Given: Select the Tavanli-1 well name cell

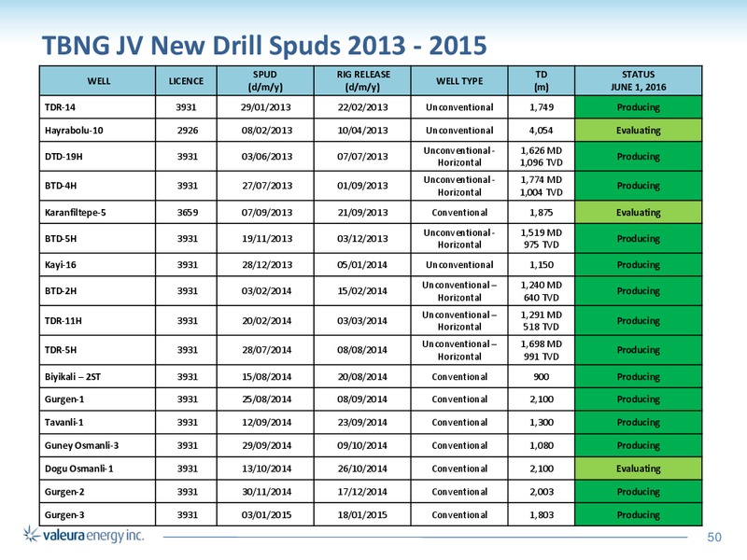Looking at the screenshot, I should 98,423.
